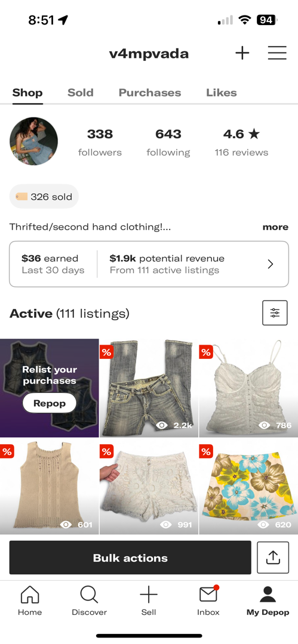
Task: Switch to the Sold tab
Action: [x=80, y=92]
